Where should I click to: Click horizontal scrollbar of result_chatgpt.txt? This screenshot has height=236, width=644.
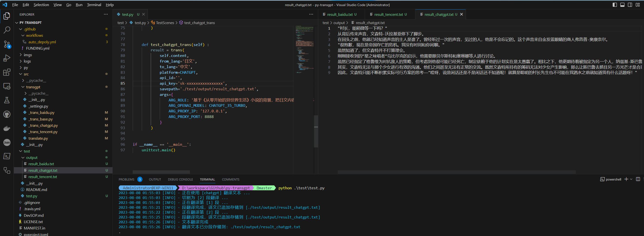point(457,172)
